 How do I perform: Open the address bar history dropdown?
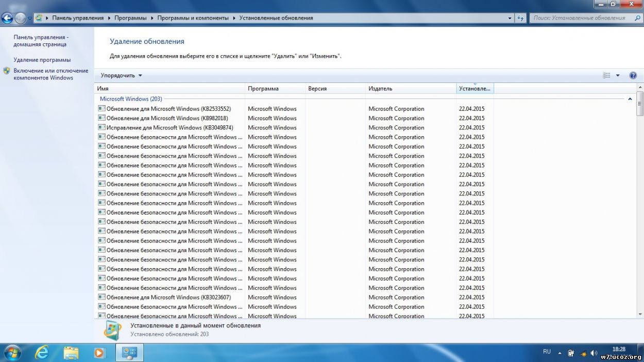(x=510, y=18)
